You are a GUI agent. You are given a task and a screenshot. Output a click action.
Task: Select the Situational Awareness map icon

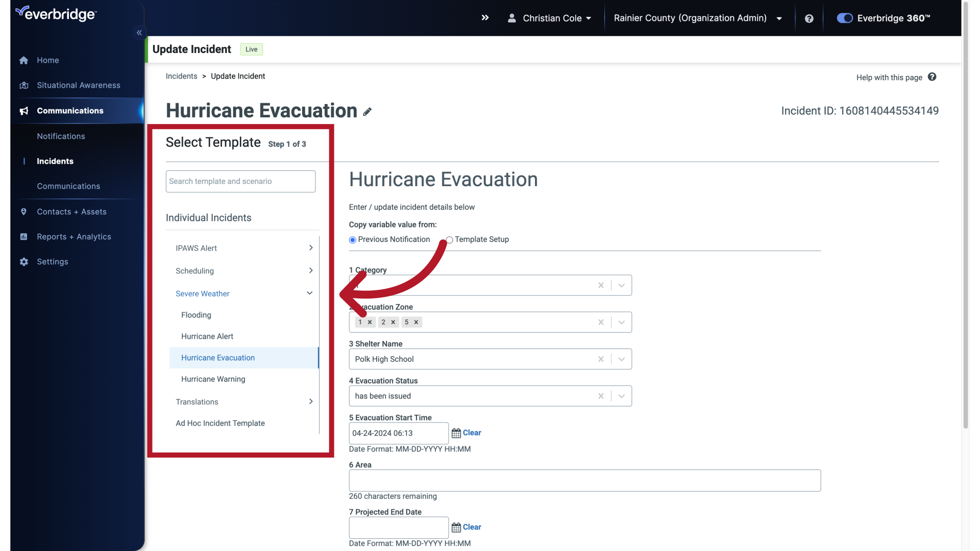[23, 85]
